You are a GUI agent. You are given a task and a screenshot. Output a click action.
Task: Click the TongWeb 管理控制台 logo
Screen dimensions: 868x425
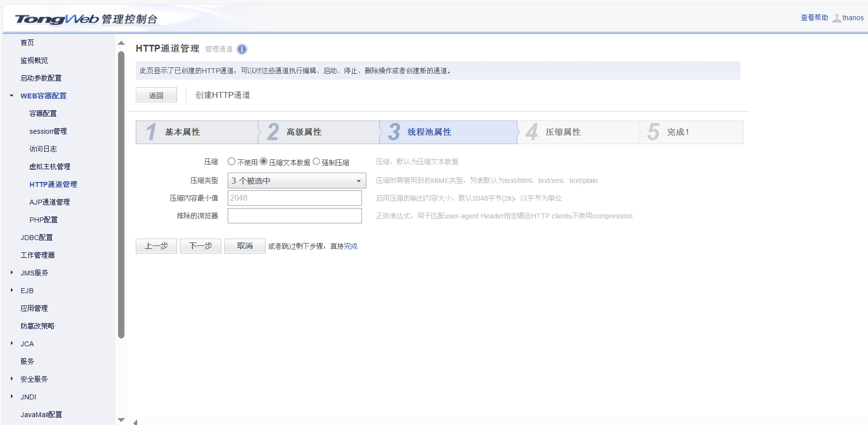click(86, 19)
